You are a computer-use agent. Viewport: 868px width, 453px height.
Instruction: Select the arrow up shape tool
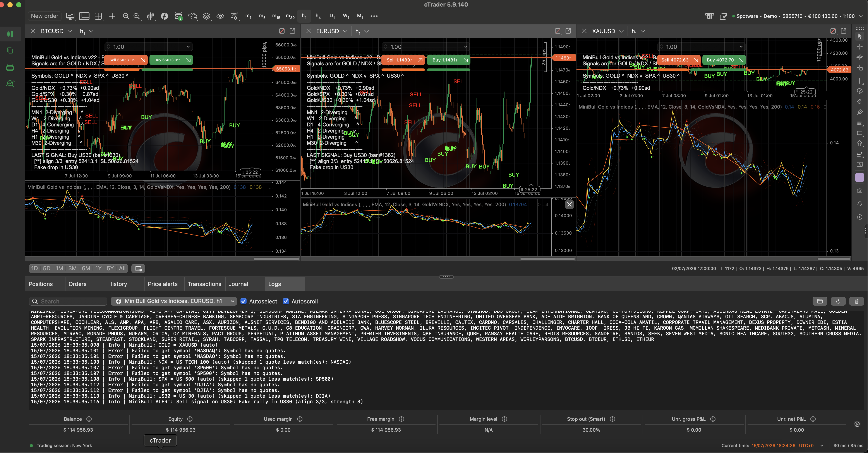click(x=859, y=144)
